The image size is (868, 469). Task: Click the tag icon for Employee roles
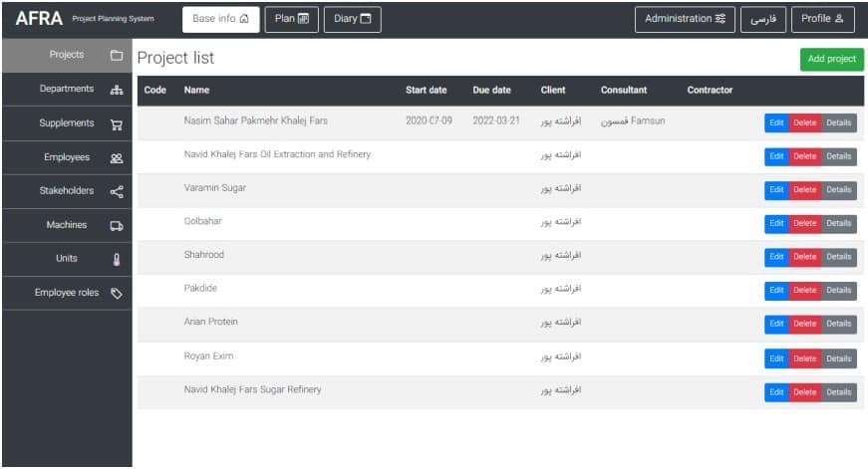116,293
